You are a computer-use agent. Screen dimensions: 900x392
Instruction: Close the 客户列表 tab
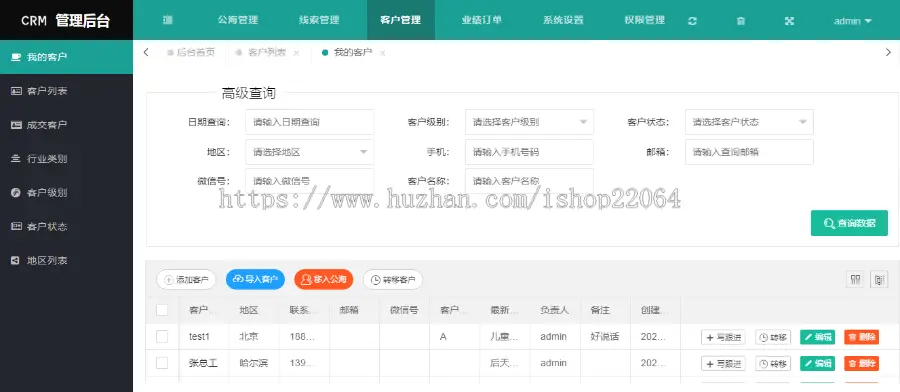point(296,53)
